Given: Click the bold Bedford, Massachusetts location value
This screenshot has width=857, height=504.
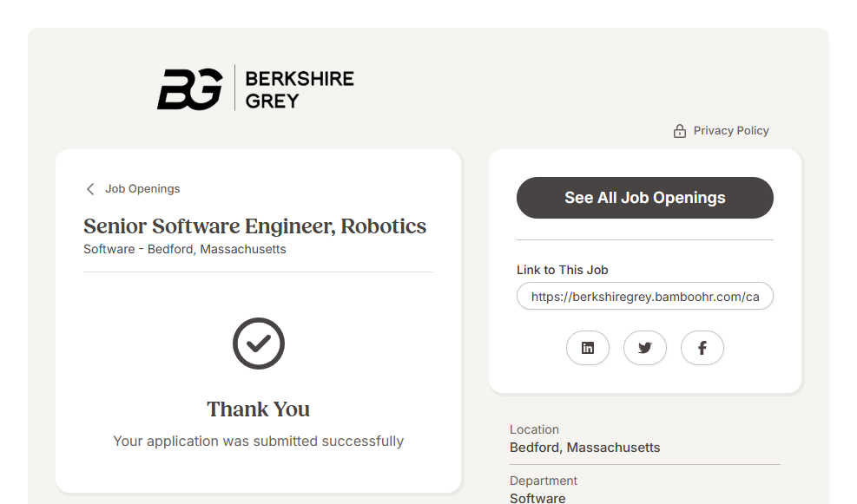Looking at the screenshot, I should (584, 448).
